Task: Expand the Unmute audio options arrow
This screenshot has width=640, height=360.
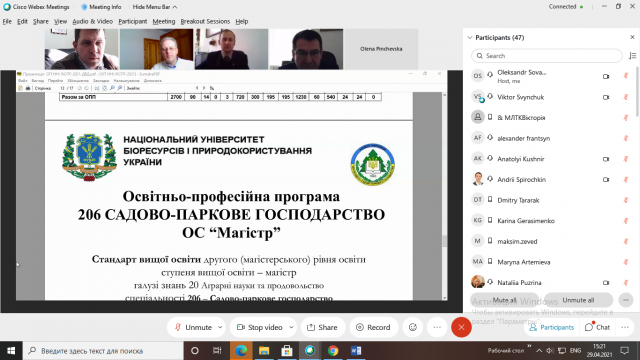Action: pos(220,327)
